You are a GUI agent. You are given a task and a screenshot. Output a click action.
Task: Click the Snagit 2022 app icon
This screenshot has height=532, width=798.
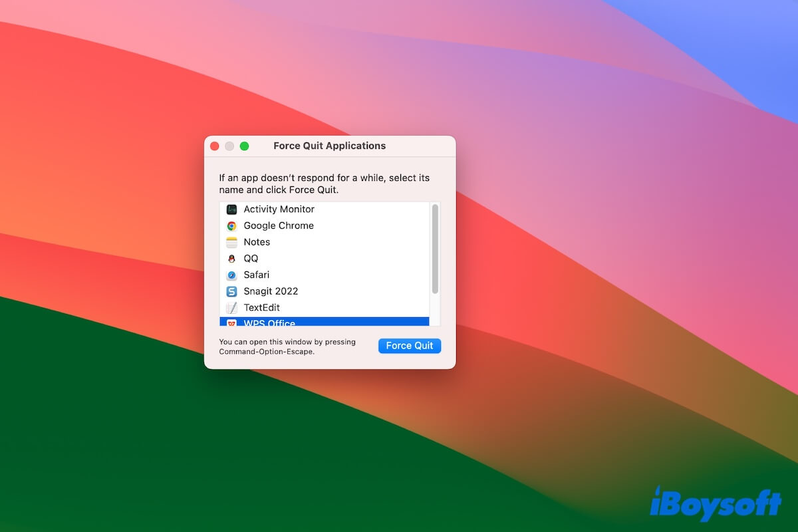click(232, 291)
